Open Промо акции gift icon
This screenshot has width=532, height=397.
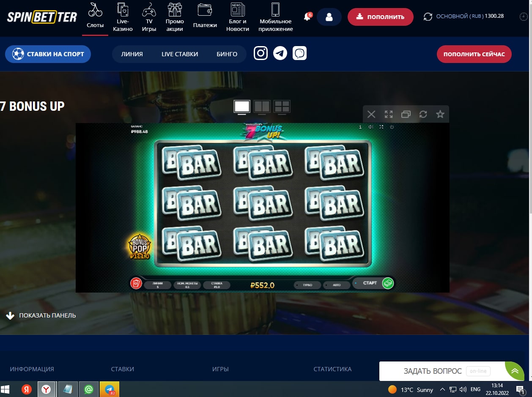175,17
